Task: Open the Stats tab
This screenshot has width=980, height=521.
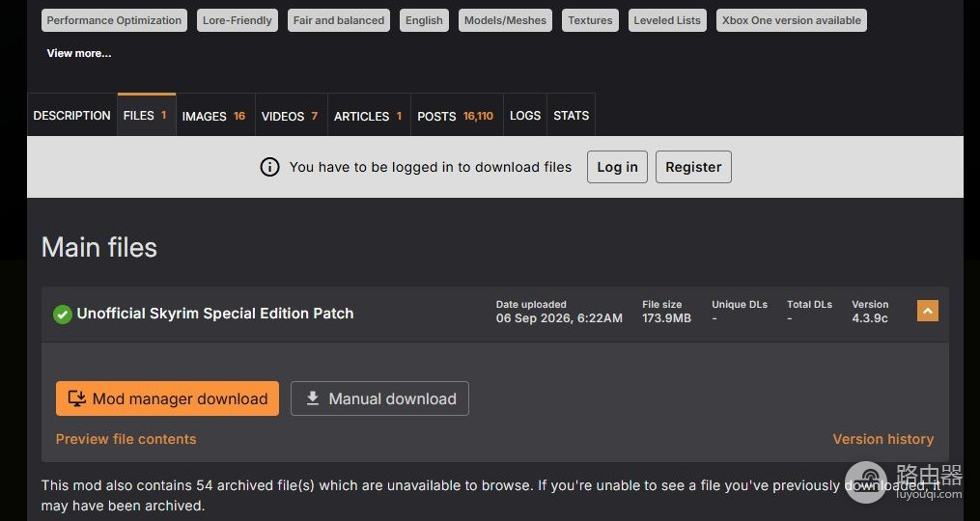Action: (x=572, y=116)
